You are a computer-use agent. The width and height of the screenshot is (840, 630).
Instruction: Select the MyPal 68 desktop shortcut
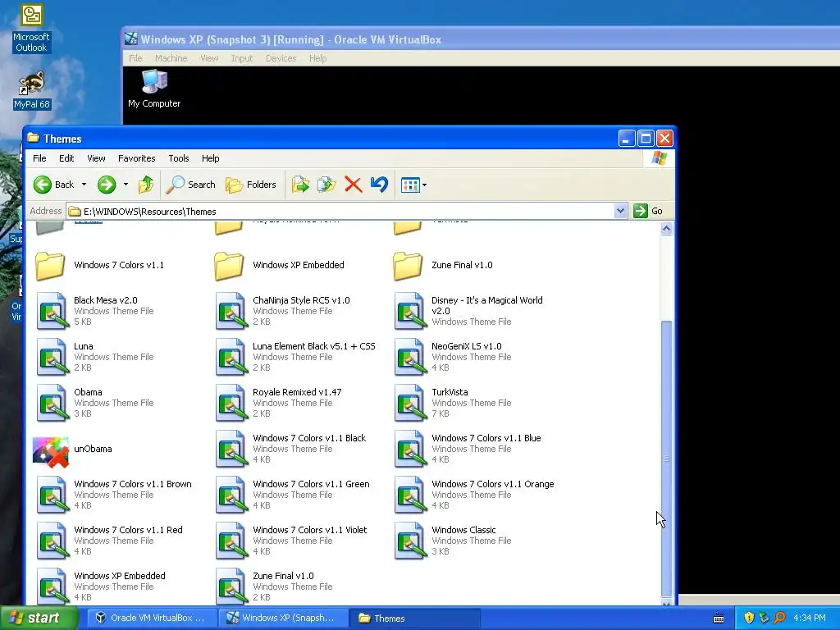click(x=32, y=90)
